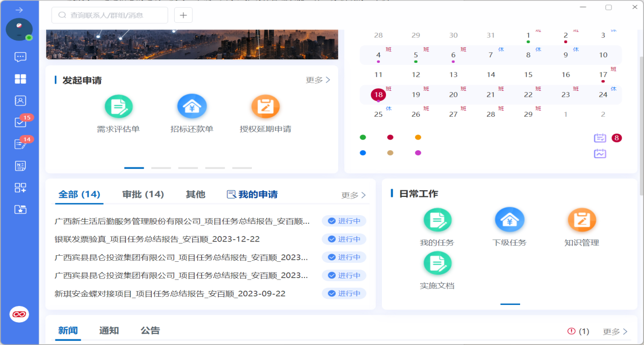The height and width of the screenshot is (345, 644).
Task: Switch to the 公告 tab
Action: (150, 331)
